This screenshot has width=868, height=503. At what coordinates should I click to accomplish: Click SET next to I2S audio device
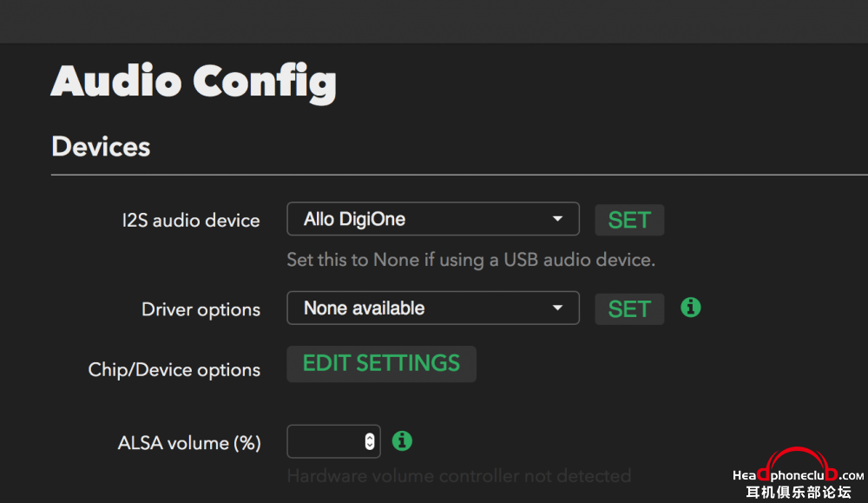[629, 220]
